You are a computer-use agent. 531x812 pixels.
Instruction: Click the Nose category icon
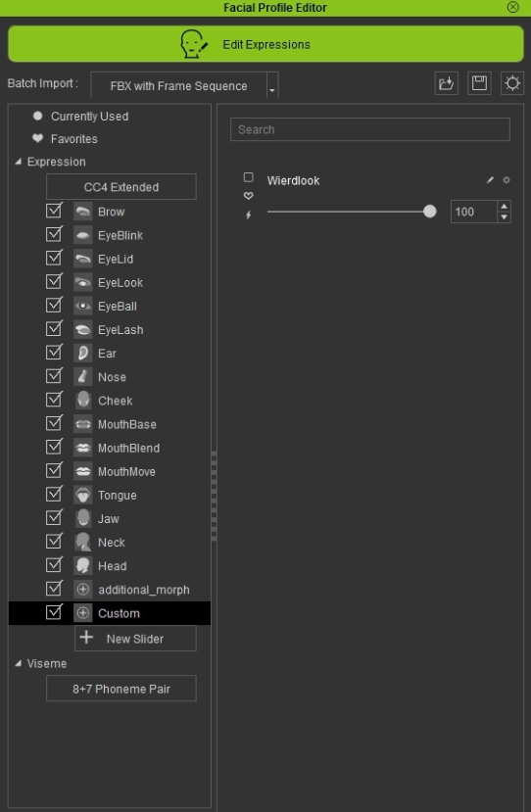tap(83, 376)
